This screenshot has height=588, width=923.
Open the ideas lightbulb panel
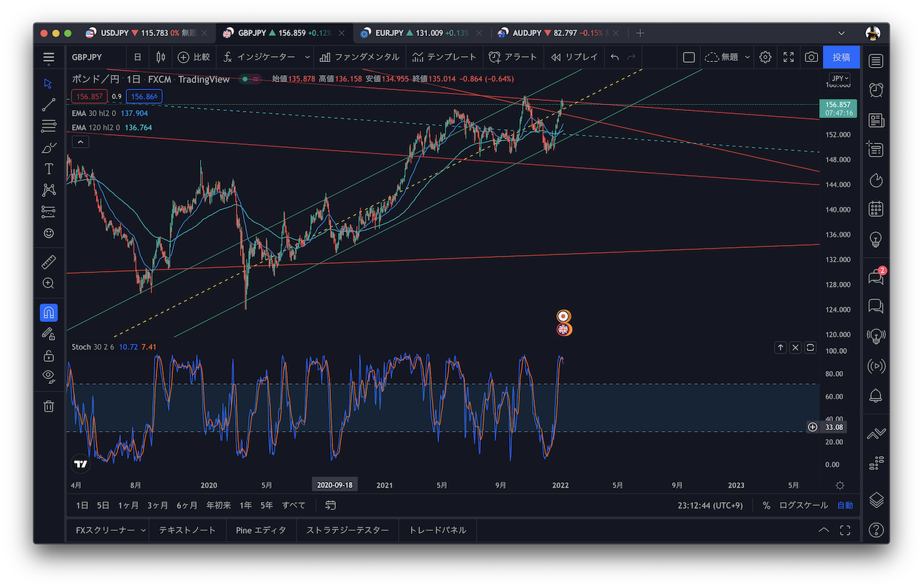(876, 239)
